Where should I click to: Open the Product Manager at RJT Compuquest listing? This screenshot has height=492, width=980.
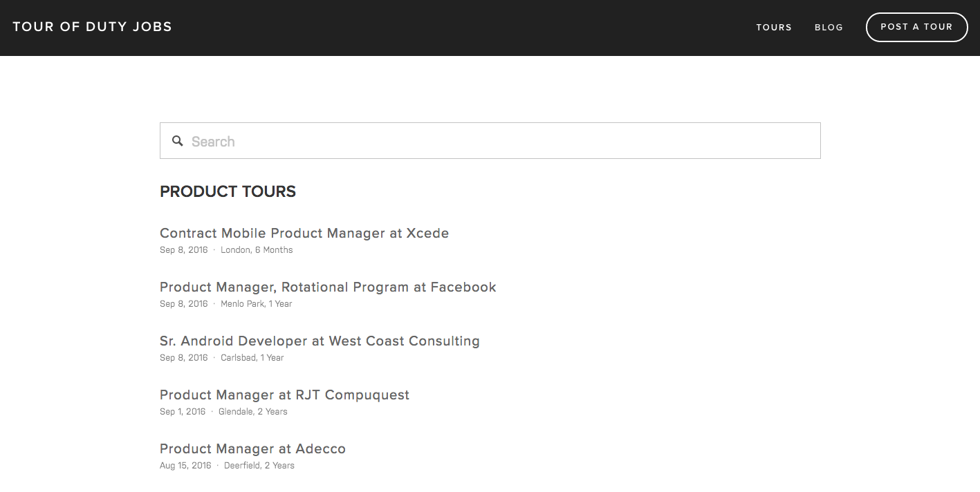(284, 395)
